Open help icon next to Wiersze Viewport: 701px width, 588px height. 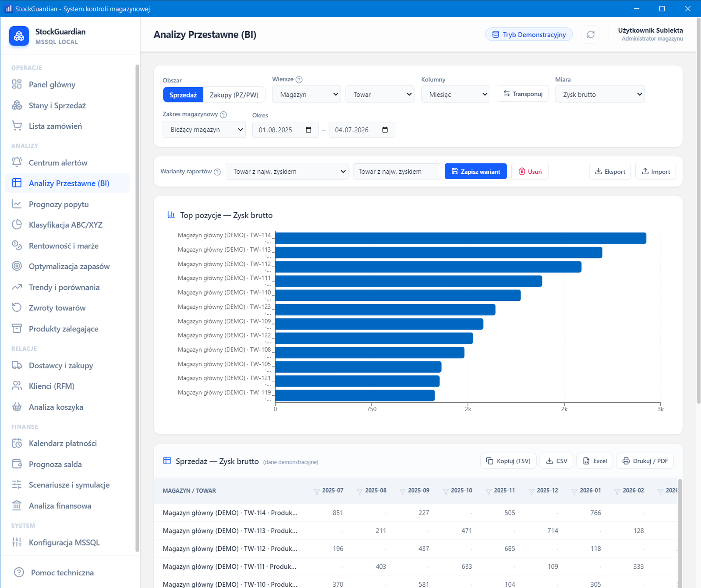coord(299,80)
